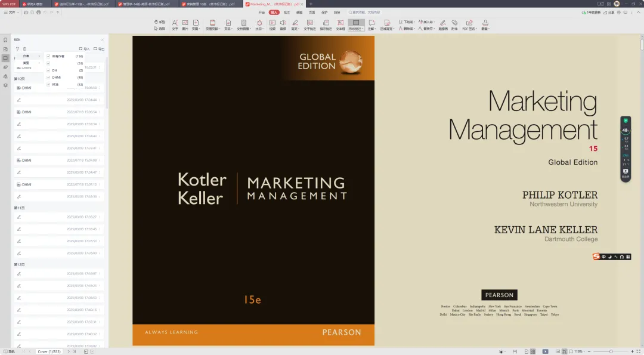Click the delete annotations trash icon

coord(24,48)
